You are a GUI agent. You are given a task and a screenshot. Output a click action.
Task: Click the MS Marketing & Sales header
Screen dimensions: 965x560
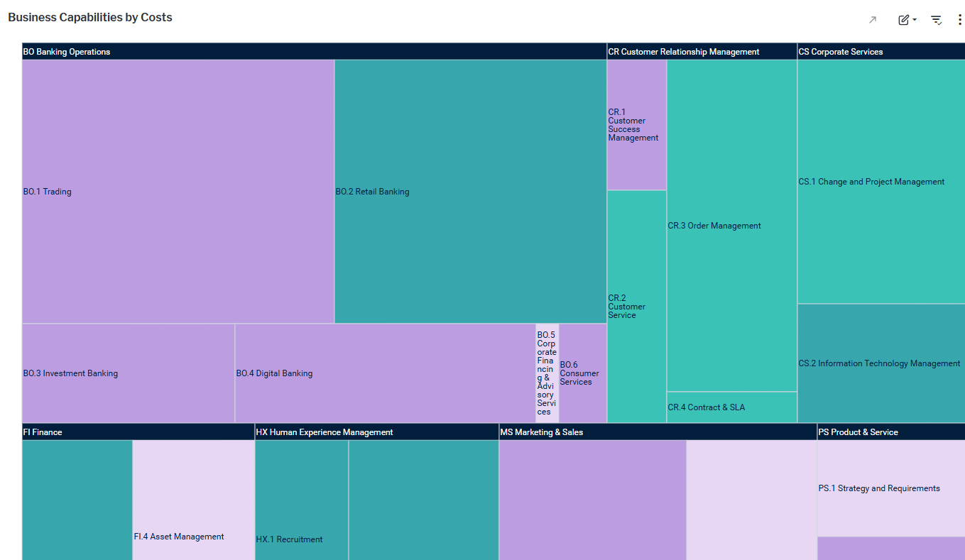pyautogui.click(x=541, y=432)
